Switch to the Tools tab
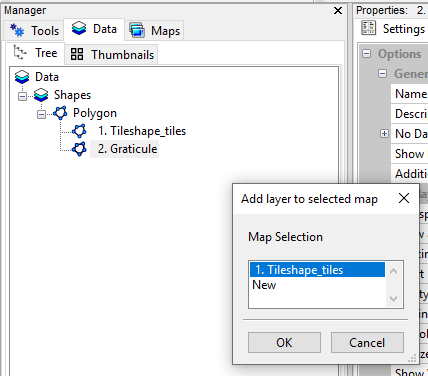428x376 pixels. point(34,31)
